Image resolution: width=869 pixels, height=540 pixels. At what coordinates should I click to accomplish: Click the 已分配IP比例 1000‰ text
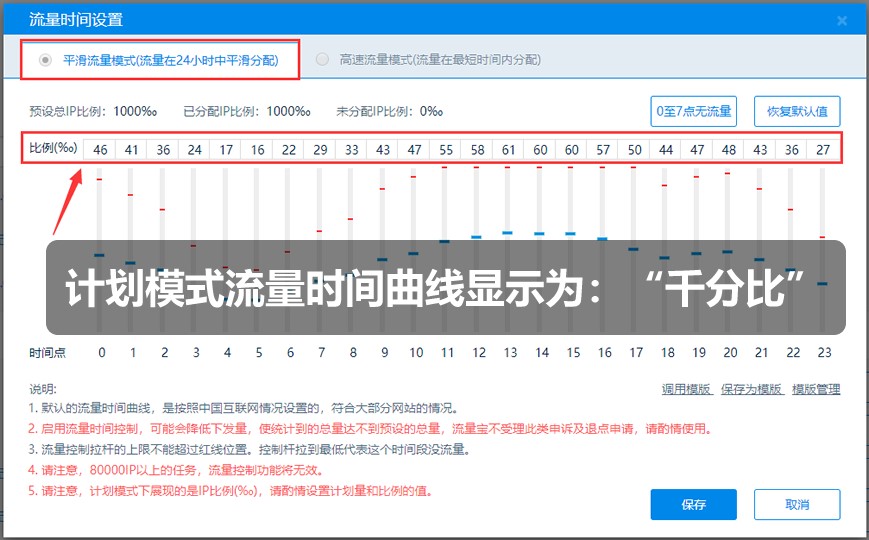tap(247, 111)
